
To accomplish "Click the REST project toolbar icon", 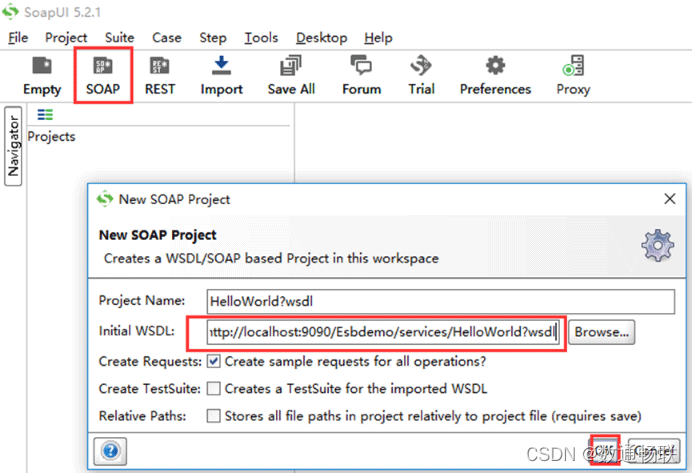I will 160,76.
